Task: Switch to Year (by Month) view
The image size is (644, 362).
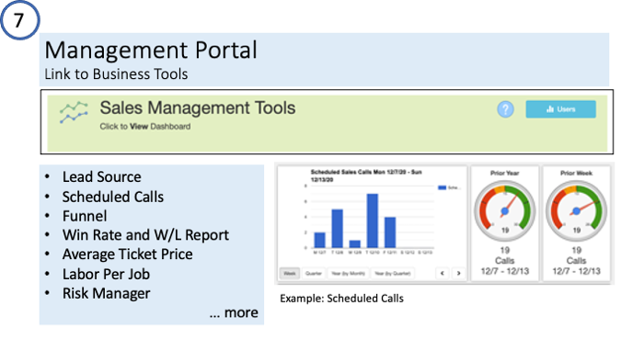Action: [x=348, y=274]
